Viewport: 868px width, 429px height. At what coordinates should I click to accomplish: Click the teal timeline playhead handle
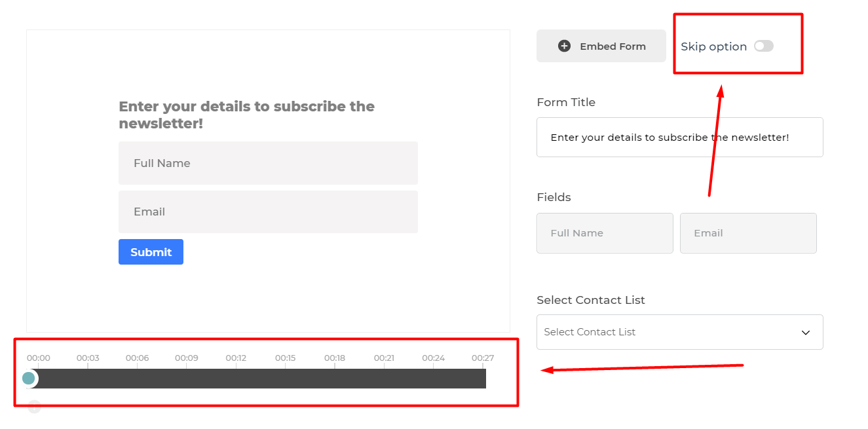(x=29, y=379)
